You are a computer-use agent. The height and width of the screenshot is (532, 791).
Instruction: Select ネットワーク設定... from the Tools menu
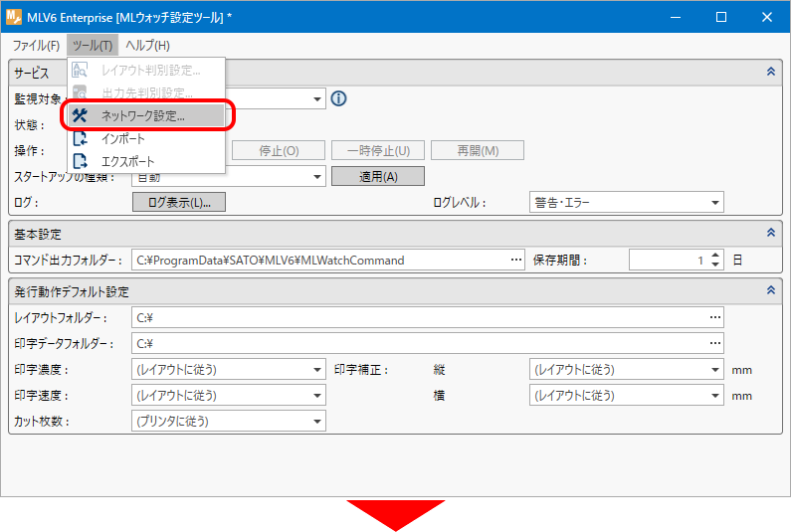click(x=147, y=115)
